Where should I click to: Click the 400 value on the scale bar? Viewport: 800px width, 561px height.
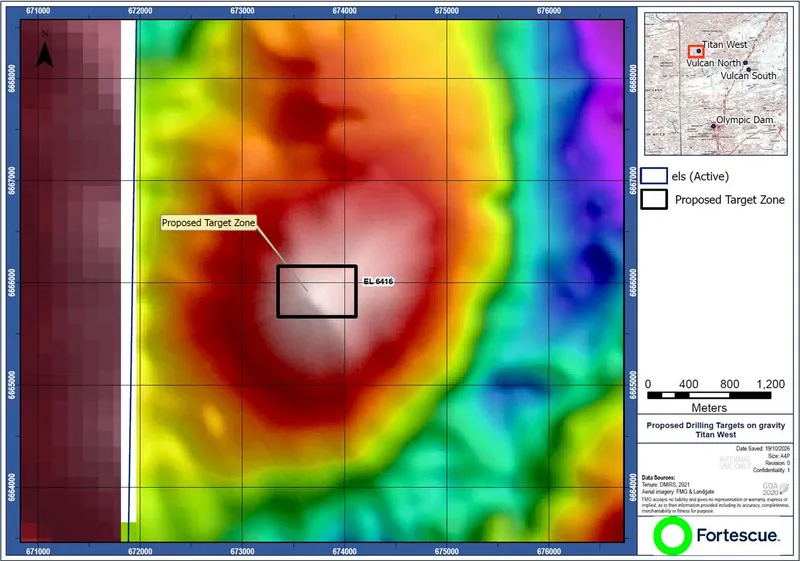[x=688, y=384]
